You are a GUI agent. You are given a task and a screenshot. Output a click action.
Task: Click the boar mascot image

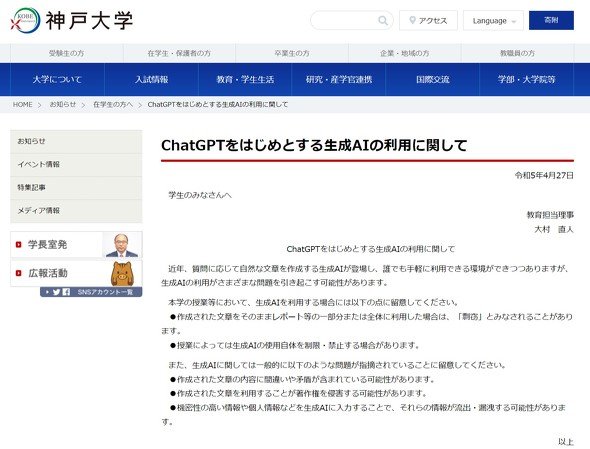point(122,274)
